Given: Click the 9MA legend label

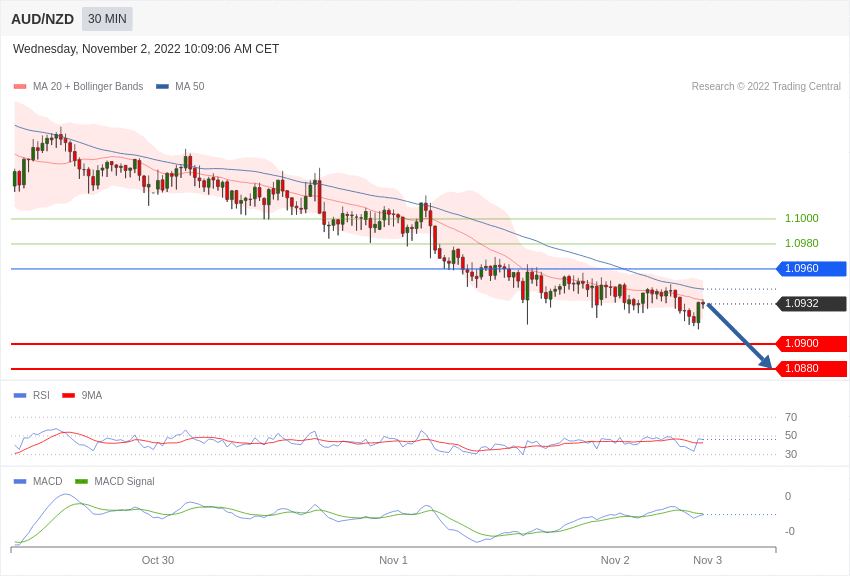Looking at the screenshot, I should point(92,396).
